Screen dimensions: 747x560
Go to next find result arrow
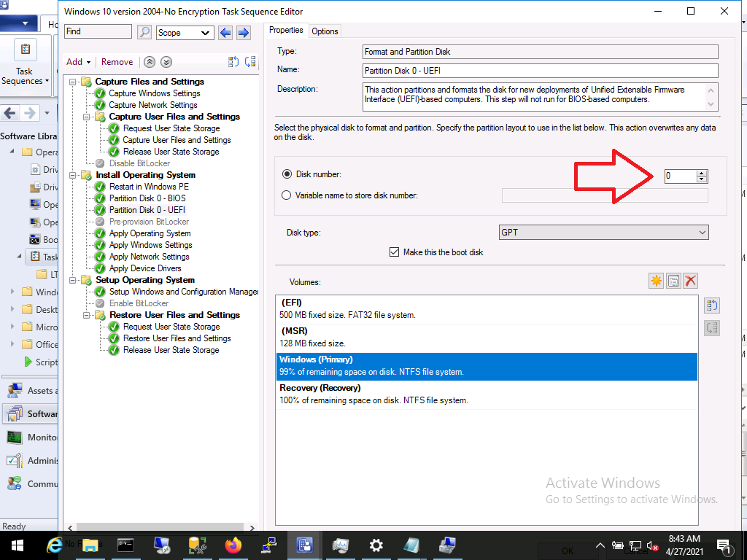pyautogui.click(x=244, y=33)
